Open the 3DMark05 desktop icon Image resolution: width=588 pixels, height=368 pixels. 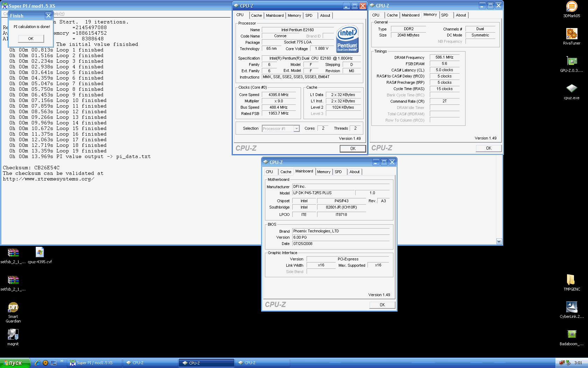[x=572, y=7]
